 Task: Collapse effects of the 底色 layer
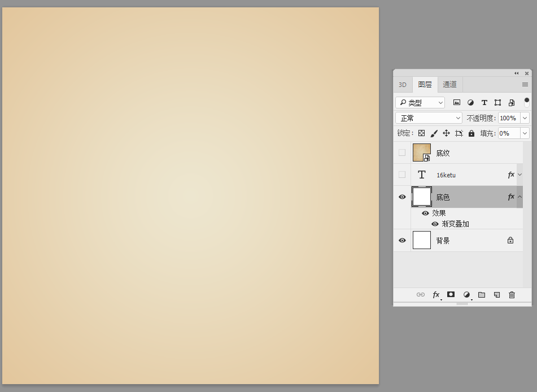point(519,197)
